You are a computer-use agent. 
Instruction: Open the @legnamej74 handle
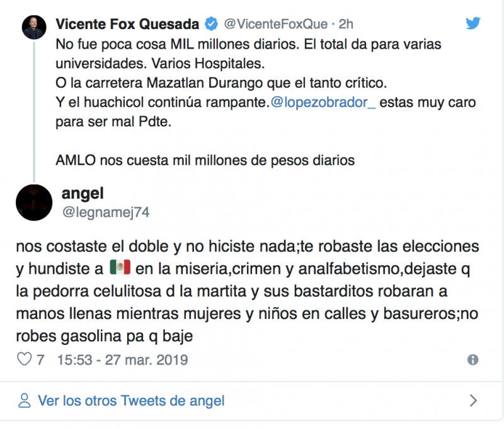[105, 212]
